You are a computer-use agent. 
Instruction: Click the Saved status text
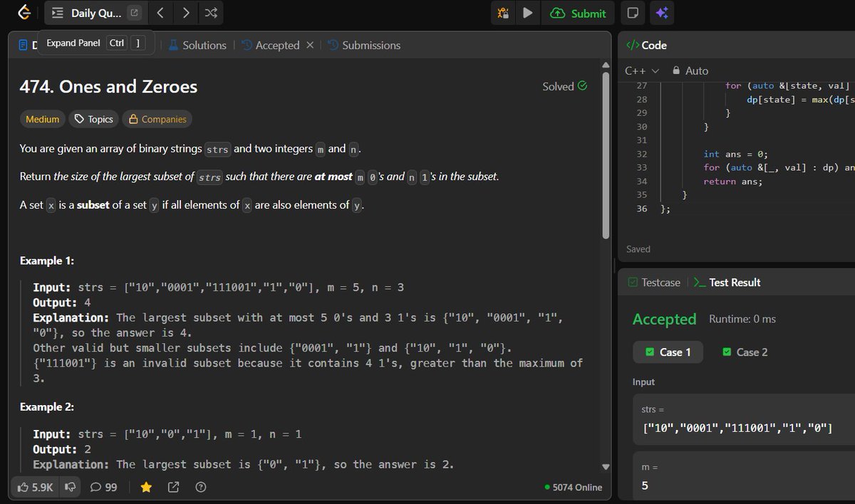(x=638, y=249)
